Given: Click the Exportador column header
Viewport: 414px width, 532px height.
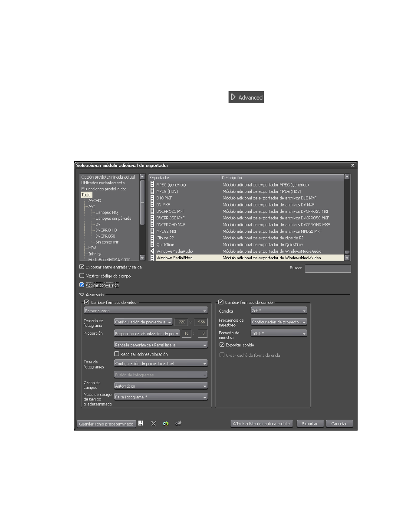Looking at the screenshot, I should (x=184, y=178).
